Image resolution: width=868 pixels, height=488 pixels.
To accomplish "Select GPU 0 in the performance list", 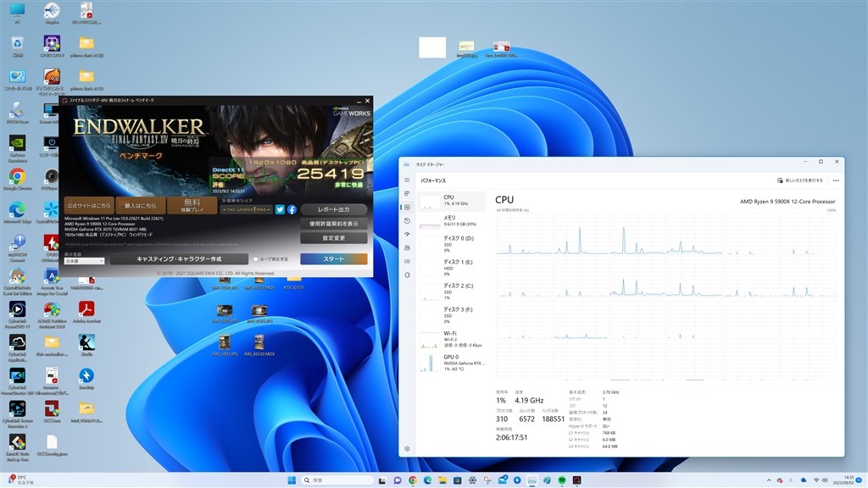I will point(449,363).
